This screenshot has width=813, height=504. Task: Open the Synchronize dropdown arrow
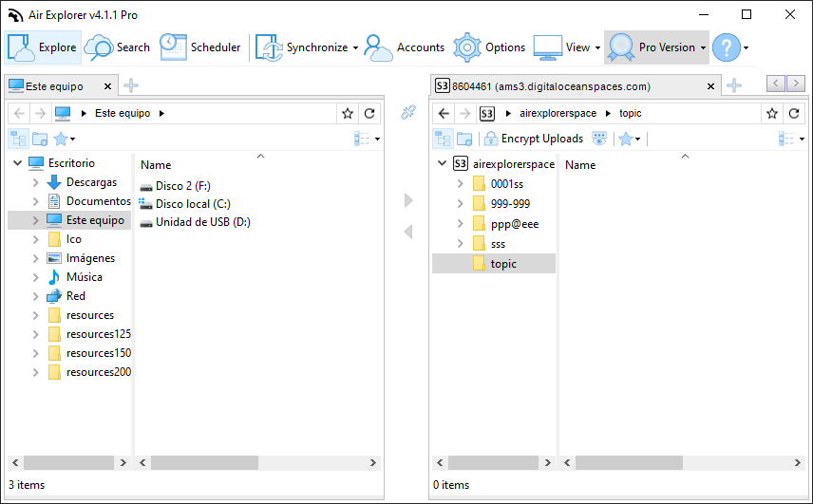click(x=355, y=47)
